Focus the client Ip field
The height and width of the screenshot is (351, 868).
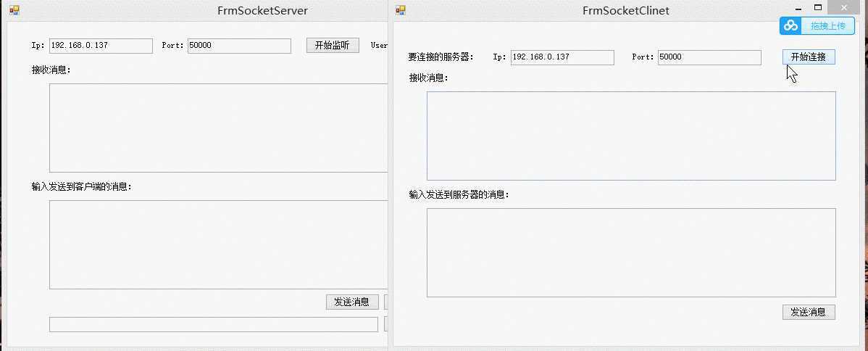562,57
